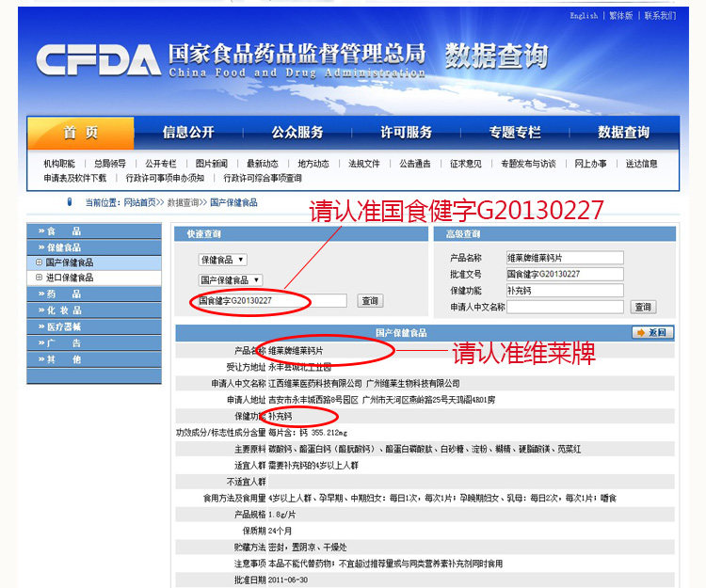The height and width of the screenshot is (588, 706).
Task: Click the 高级查询 panel header
Action: click(554, 234)
